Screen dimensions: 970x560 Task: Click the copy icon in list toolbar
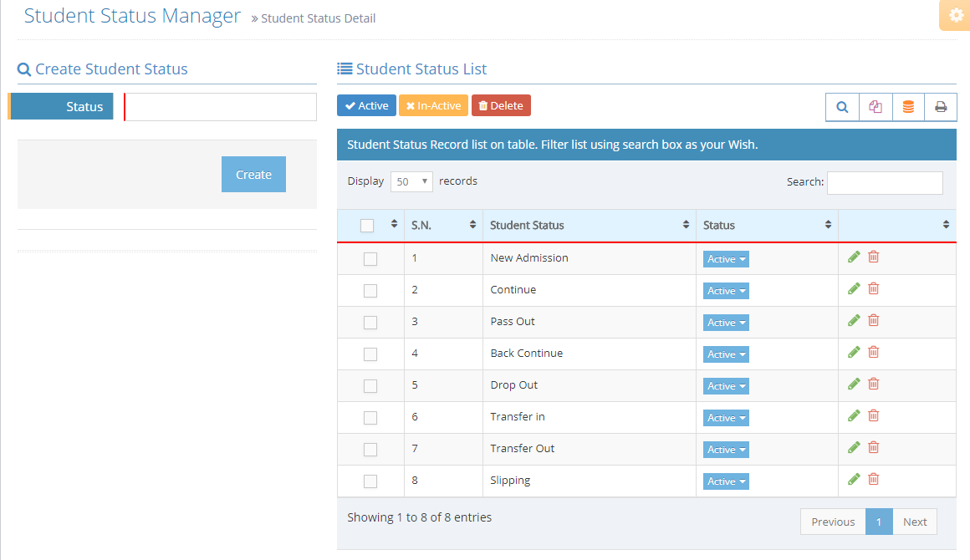(x=876, y=107)
